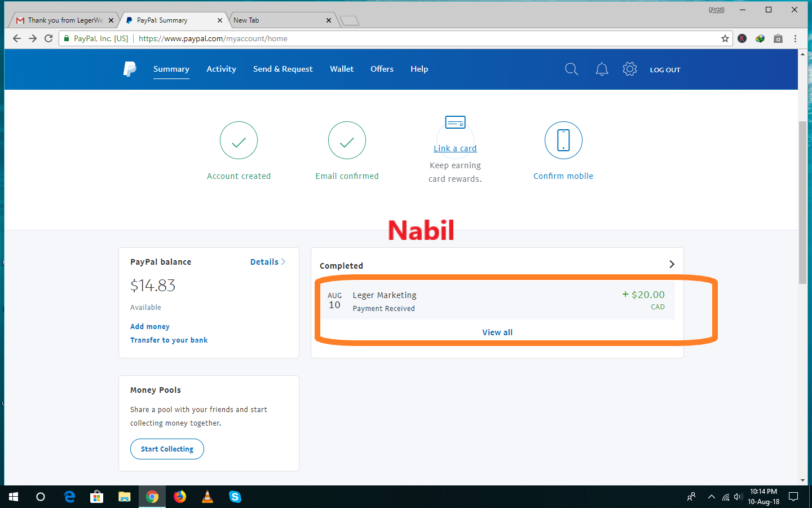The height and width of the screenshot is (508, 812).
Task: Open the Leger Marketing payment entry
Action: (497, 301)
